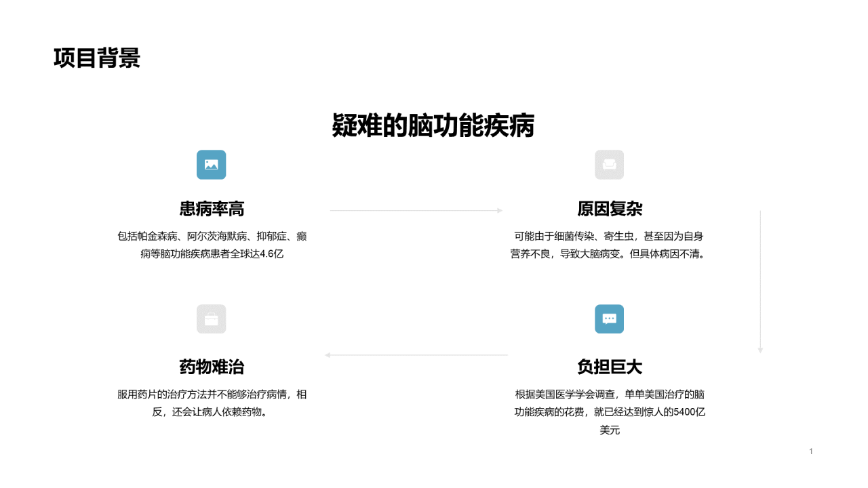Click the blue picture icon above 患病率高
This screenshot has width=868, height=488.
211,165
